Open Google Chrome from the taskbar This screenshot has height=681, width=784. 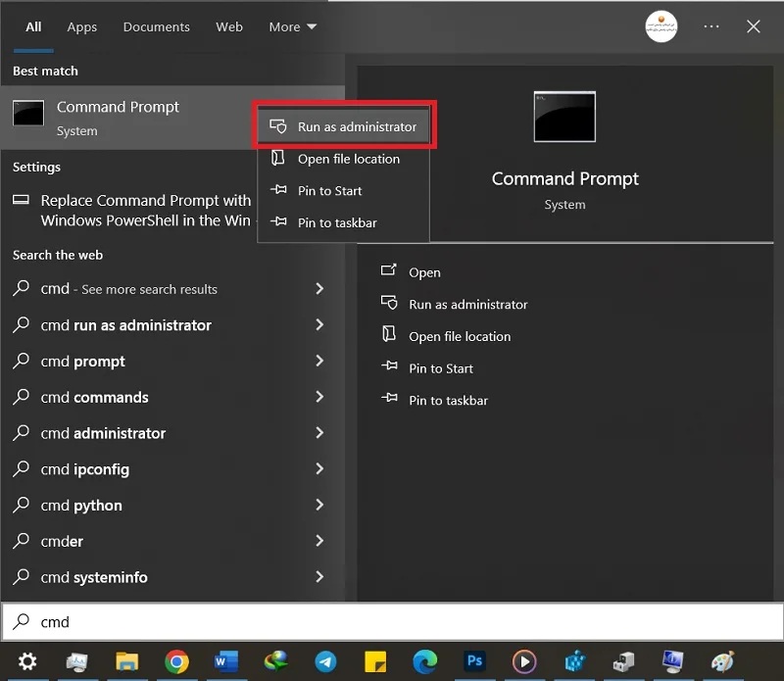[x=177, y=661]
